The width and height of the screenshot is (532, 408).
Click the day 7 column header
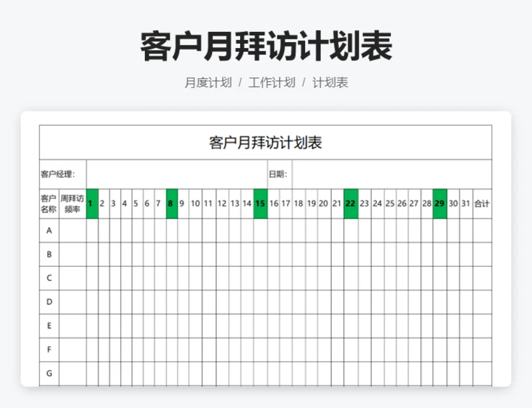point(160,204)
